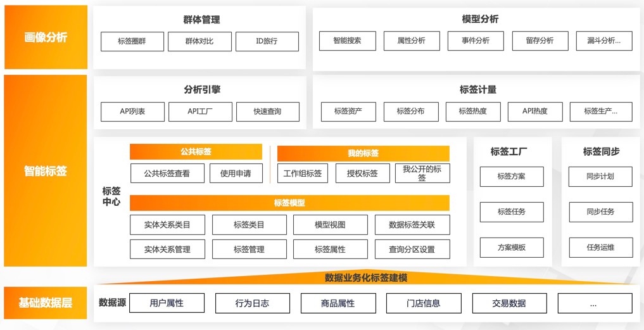Select the 标签模型 orange header bar

click(289, 203)
